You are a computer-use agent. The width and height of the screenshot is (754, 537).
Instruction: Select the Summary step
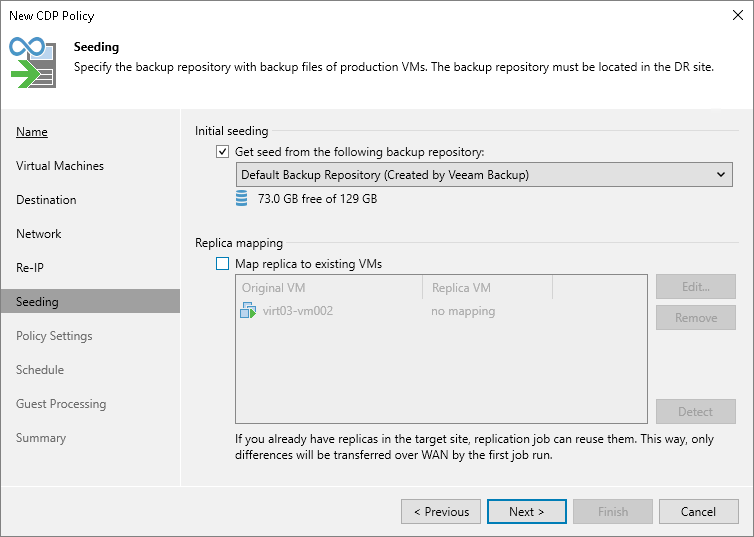tap(41, 438)
